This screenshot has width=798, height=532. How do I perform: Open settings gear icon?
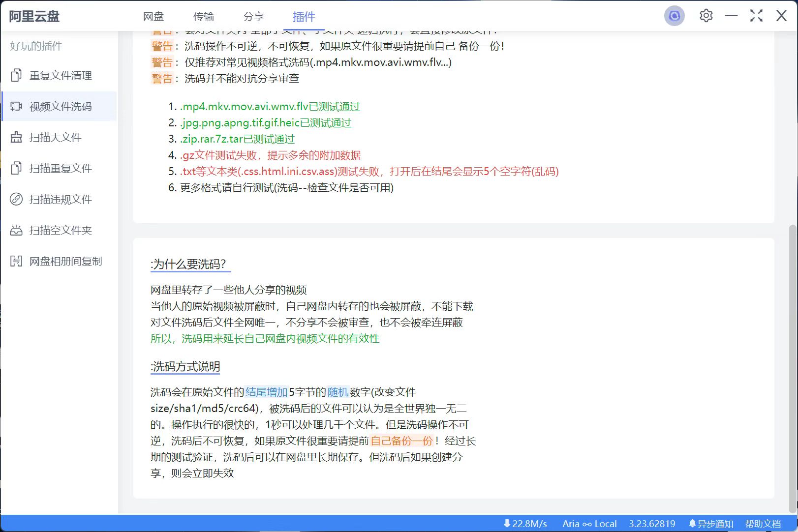pos(706,16)
